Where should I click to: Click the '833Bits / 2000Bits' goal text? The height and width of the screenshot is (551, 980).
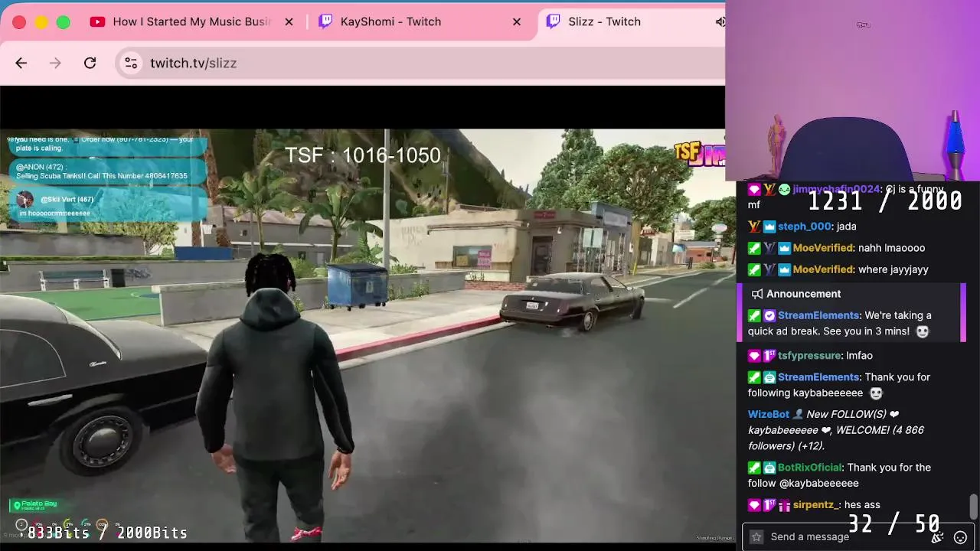pyautogui.click(x=107, y=533)
